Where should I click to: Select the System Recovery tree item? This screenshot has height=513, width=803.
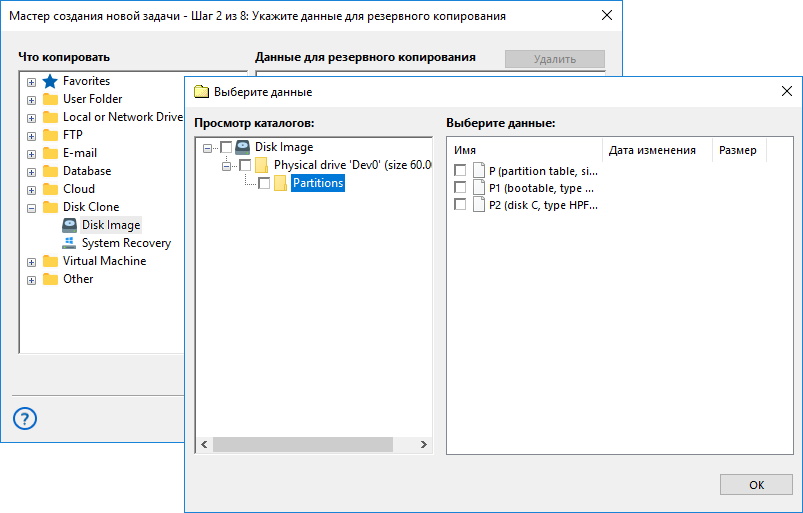(x=126, y=243)
